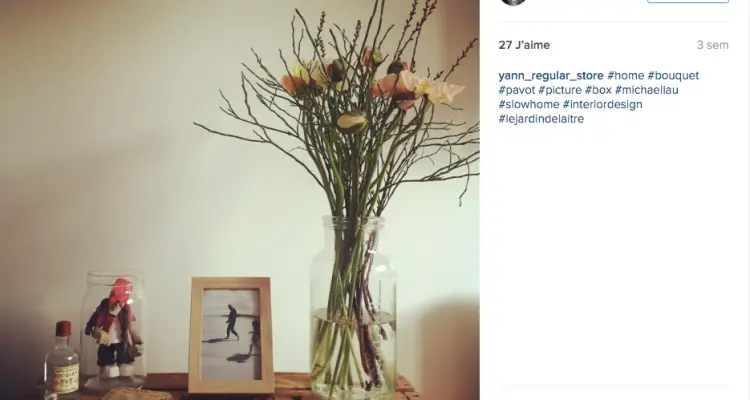The height and width of the screenshot is (400, 750).
Task: Open the #michaellau hashtag
Action: click(647, 90)
